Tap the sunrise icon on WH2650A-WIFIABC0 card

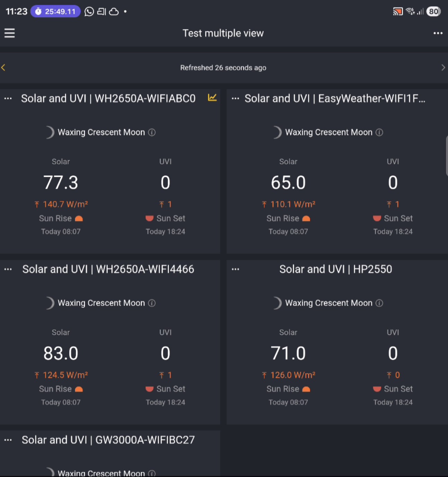click(x=79, y=218)
